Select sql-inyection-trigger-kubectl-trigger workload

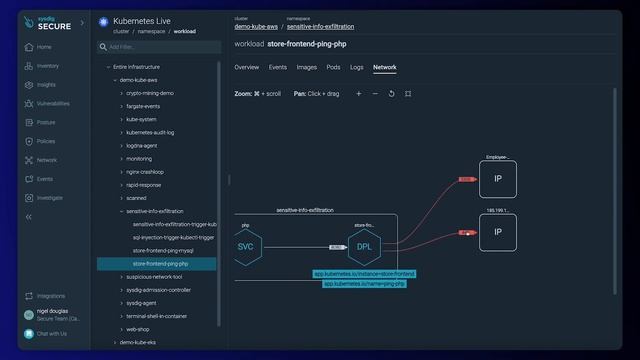173,238
